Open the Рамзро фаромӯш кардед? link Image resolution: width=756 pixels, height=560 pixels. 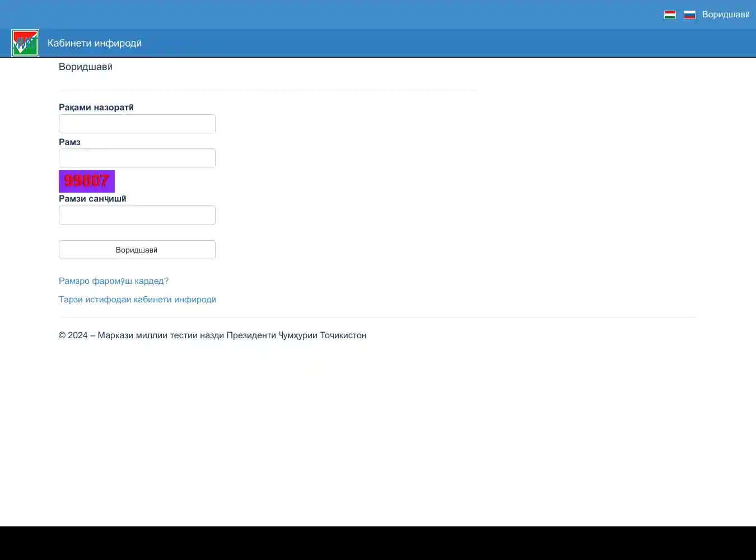[x=114, y=281]
